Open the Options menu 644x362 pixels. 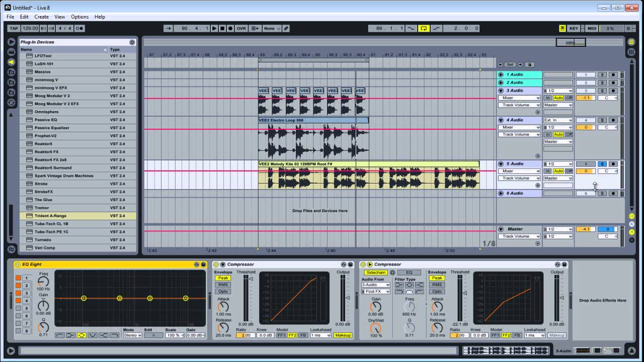coord(79,17)
